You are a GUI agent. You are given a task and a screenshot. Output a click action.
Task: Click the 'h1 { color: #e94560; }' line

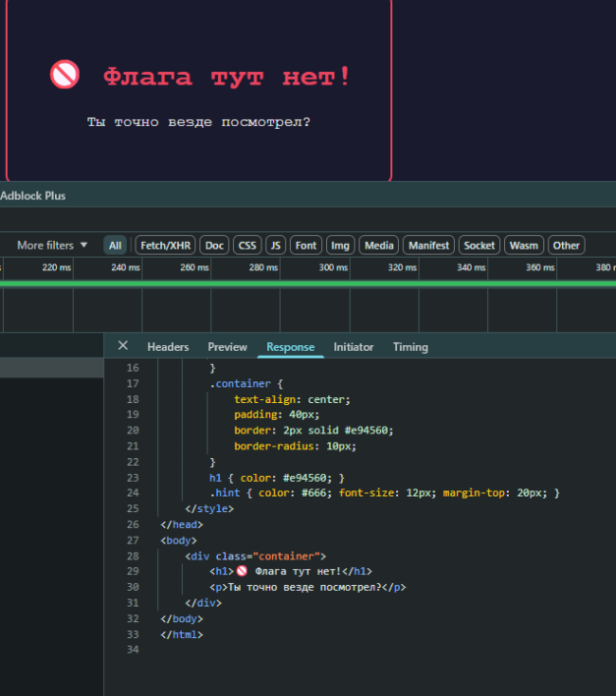tap(277, 478)
